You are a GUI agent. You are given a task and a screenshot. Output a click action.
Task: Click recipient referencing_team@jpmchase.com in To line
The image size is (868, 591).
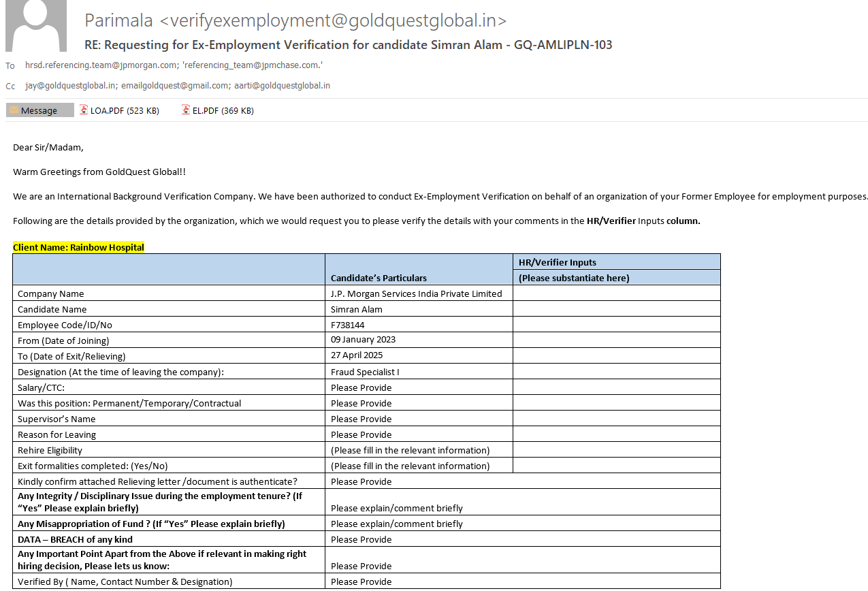(x=253, y=65)
